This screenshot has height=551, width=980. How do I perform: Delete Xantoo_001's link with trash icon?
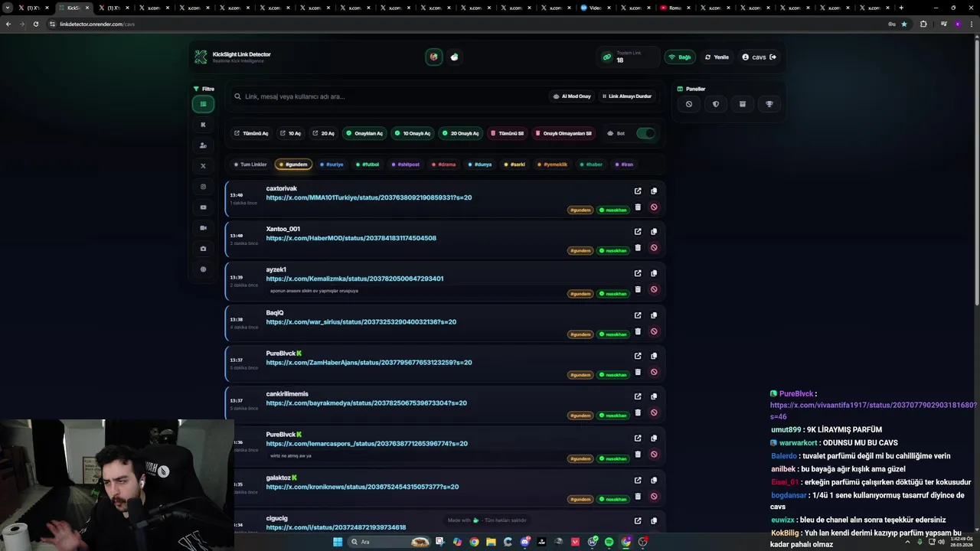pos(638,248)
